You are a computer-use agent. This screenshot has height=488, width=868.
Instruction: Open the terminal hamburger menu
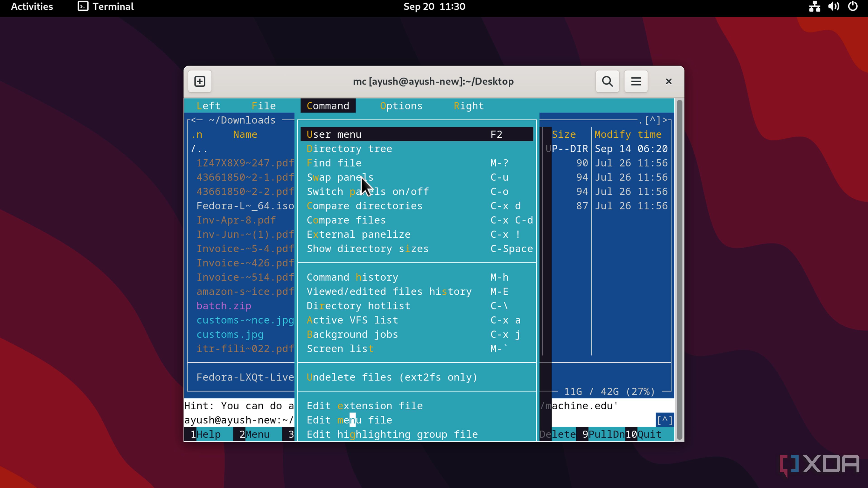tap(636, 82)
